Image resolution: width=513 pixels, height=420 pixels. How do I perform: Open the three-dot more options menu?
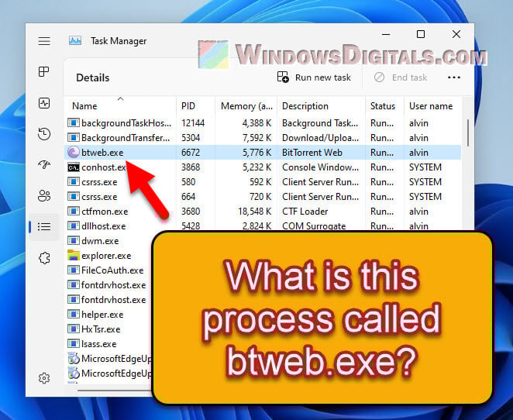click(x=454, y=77)
